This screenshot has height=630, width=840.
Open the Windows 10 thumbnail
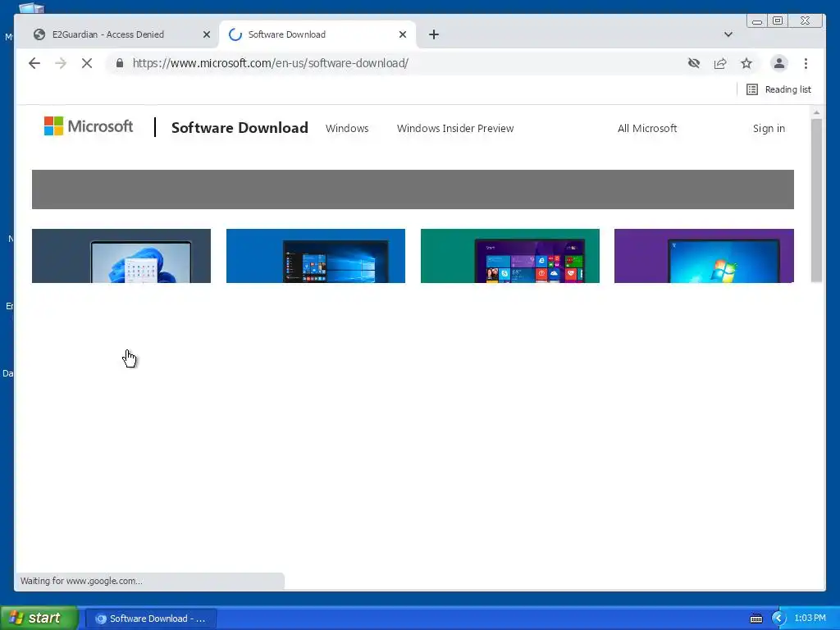tap(316, 256)
